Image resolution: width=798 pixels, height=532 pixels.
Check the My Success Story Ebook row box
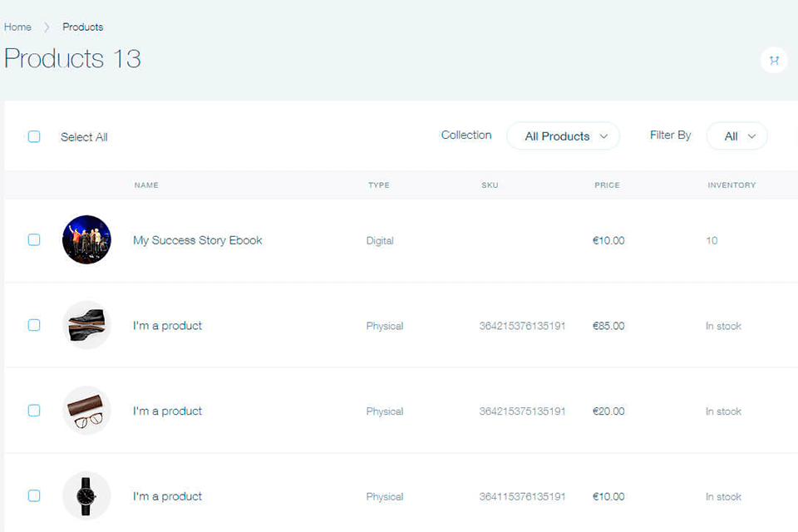coord(34,240)
